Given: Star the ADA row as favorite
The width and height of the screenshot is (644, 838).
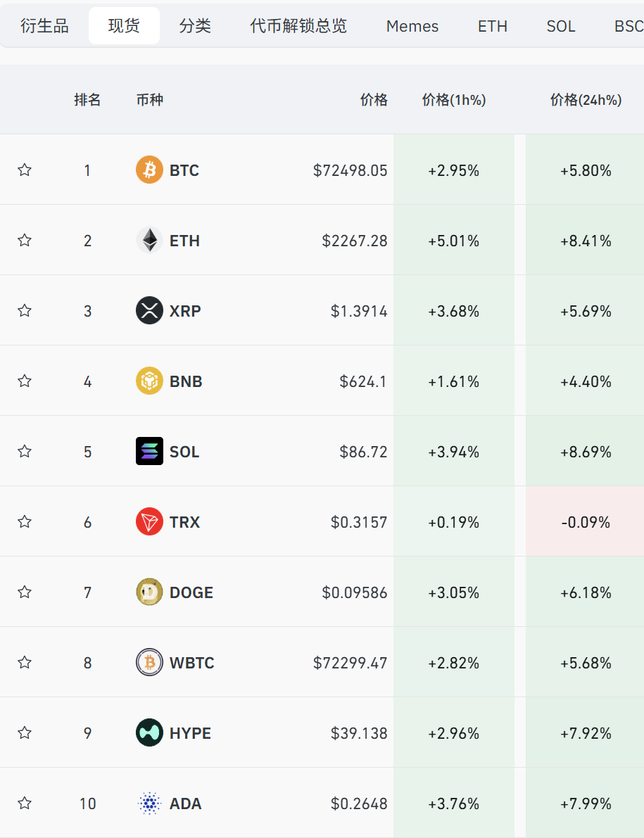Looking at the screenshot, I should click(25, 803).
